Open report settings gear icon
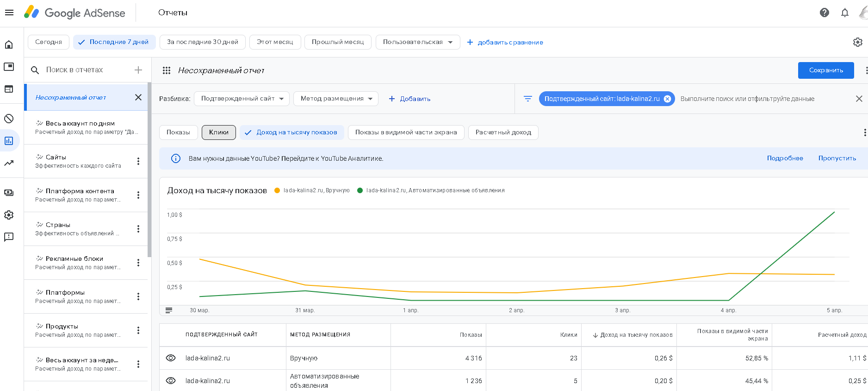The width and height of the screenshot is (868, 391). pos(857,42)
